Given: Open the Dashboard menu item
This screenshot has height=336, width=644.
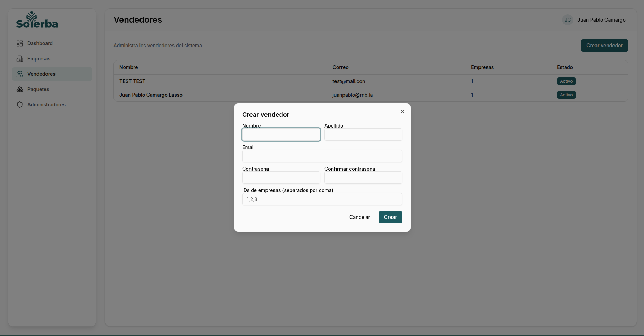Looking at the screenshot, I should pyautogui.click(x=40, y=43).
